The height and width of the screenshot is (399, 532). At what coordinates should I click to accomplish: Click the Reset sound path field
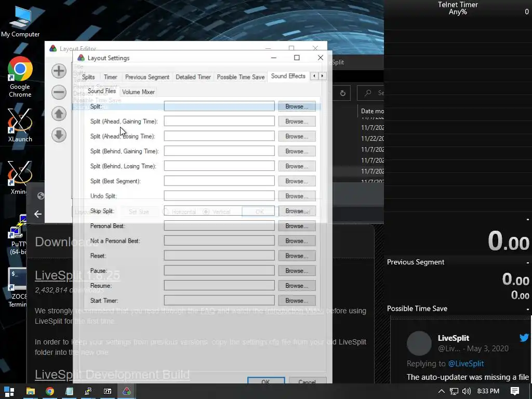[x=219, y=256]
